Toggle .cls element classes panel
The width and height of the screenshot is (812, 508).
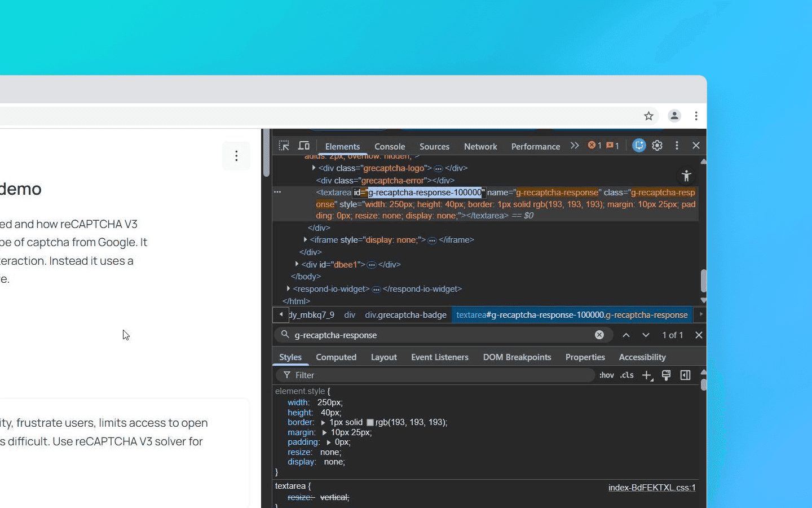tap(627, 375)
